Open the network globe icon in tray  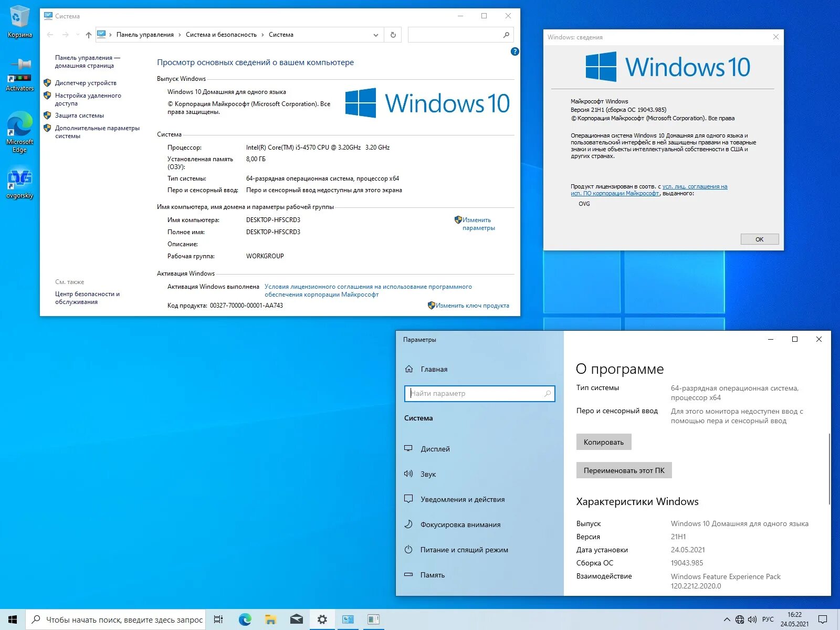pyautogui.click(x=740, y=619)
